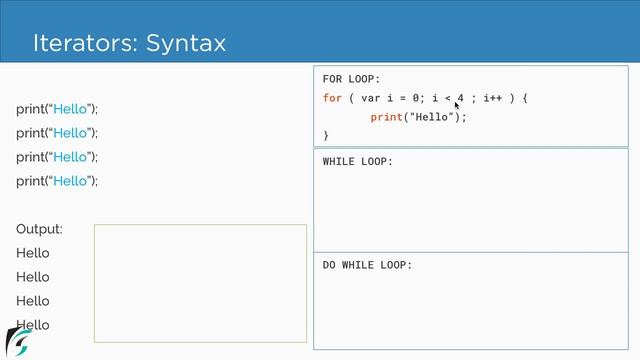Click the orange "for" keyword
The image size is (640, 360).
point(332,98)
